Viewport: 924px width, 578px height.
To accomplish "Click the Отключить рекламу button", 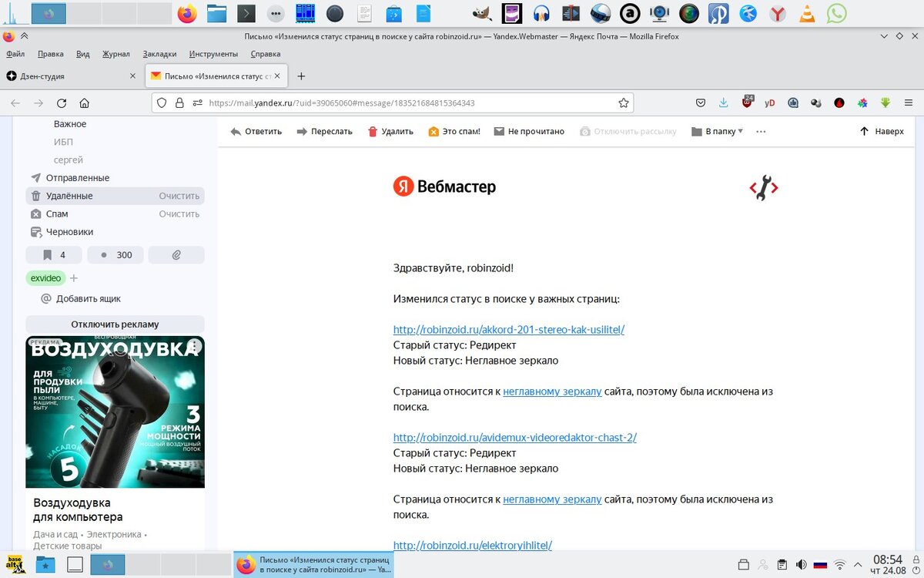I will coord(115,324).
